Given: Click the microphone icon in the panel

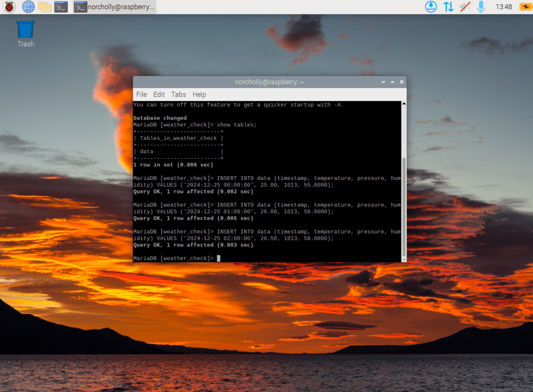Looking at the screenshot, I should click(x=481, y=7).
